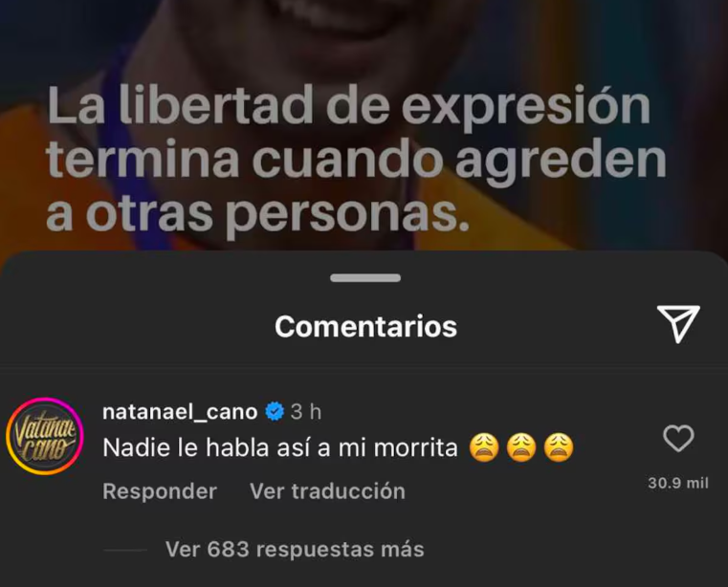Click the 3 h comment timestamp
The width and height of the screenshot is (728, 587).
coord(306,412)
